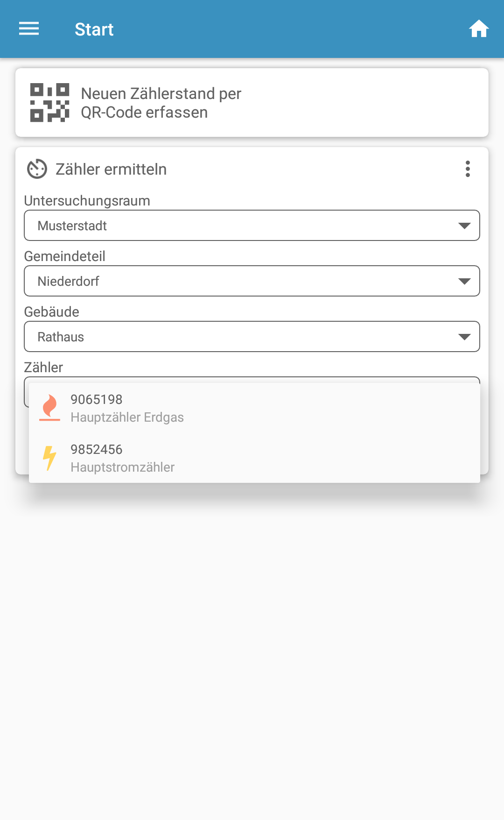This screenshot has width=504, height=820.
Task: Click the Rathaus selection field
Action: tap(233, 337)
